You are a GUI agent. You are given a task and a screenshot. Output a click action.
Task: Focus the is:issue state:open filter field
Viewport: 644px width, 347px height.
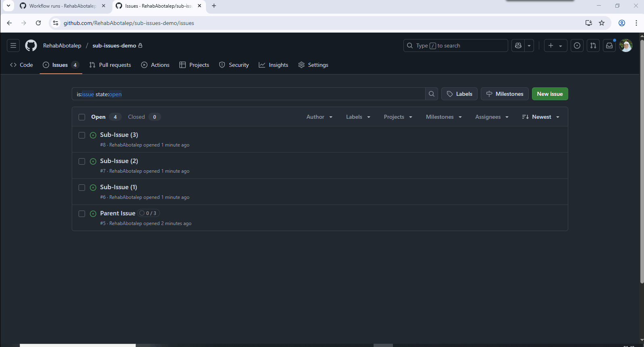coord(248,94)
